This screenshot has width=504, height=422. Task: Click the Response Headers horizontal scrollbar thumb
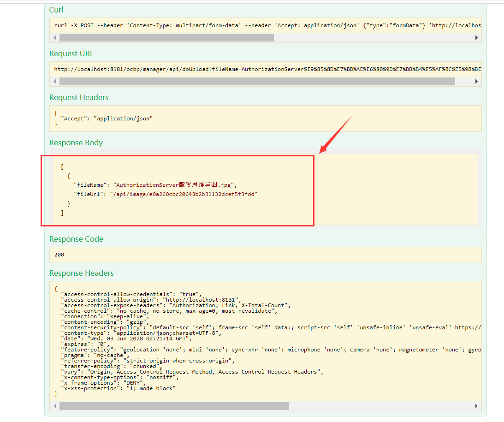tap(174, 406)
